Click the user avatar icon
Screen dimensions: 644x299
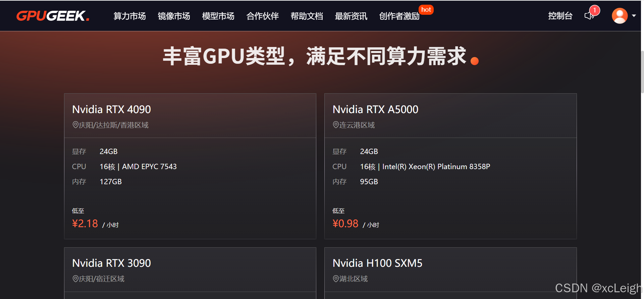click(620, 16)
